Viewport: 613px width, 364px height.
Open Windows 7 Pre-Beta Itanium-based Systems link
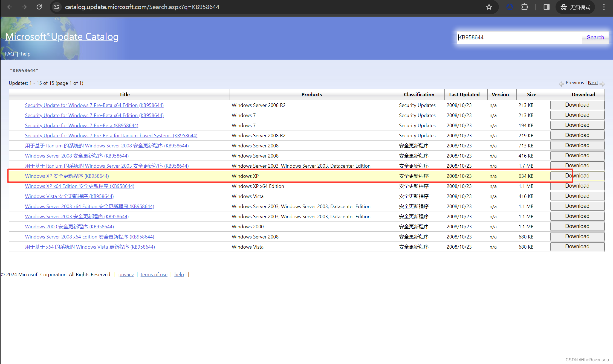111,136
